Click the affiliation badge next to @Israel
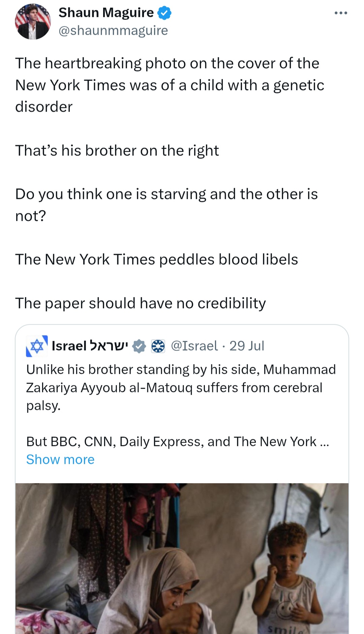This screenshot has height=634, width=364. 158,346
